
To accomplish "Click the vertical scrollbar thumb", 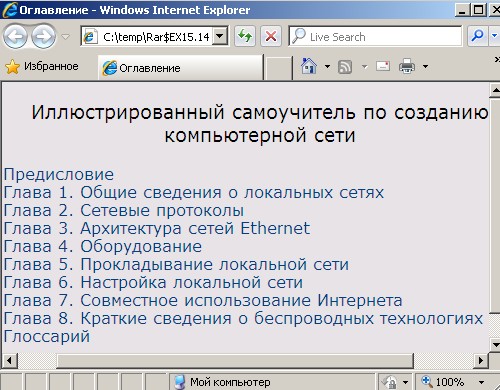I will click(x=495, y=205).
